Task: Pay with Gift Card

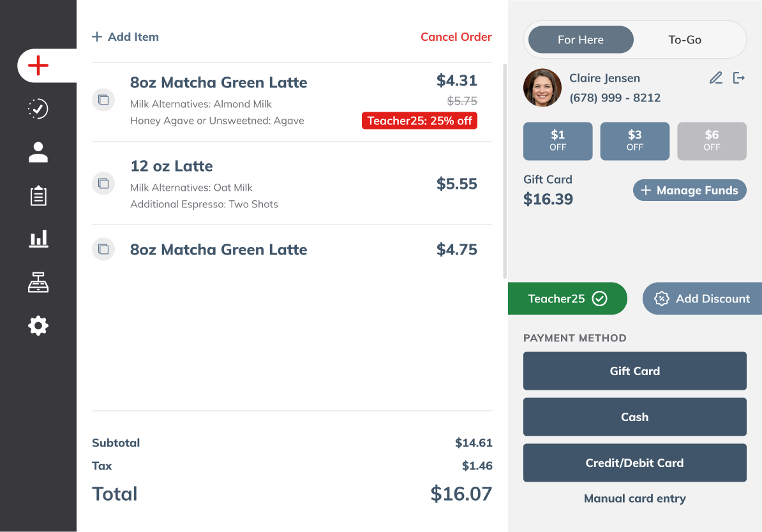Action: tap(634, 371)
